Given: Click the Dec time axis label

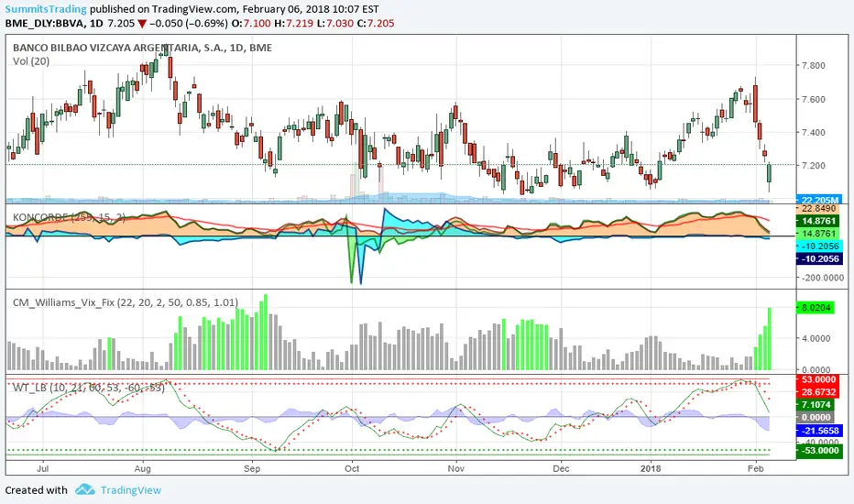Looking at the screenshot, I should pos(561,468).
